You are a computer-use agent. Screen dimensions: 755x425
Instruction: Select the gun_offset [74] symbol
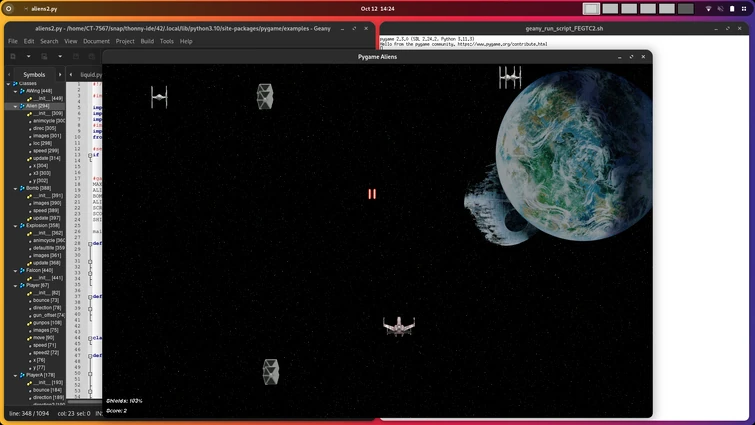pyautogui.click(x=49, y=315)
